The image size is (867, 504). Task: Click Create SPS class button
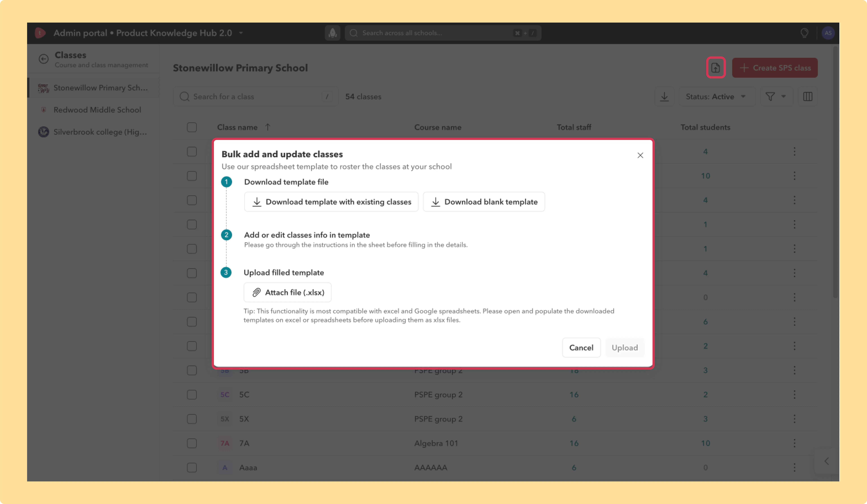point(775,67)
